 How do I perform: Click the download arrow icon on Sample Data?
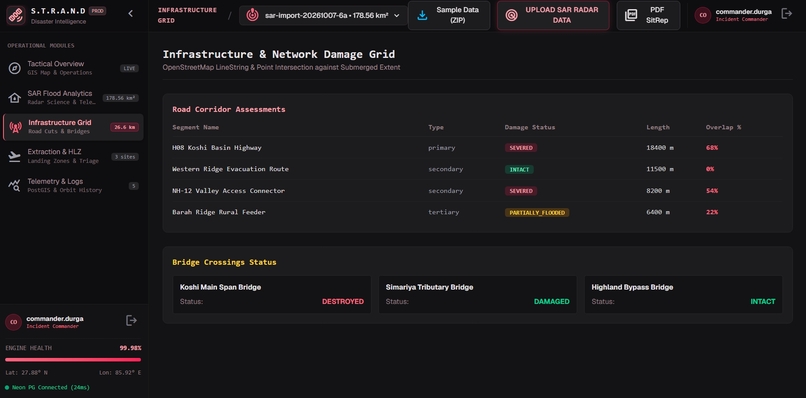[x=422, y=15]
